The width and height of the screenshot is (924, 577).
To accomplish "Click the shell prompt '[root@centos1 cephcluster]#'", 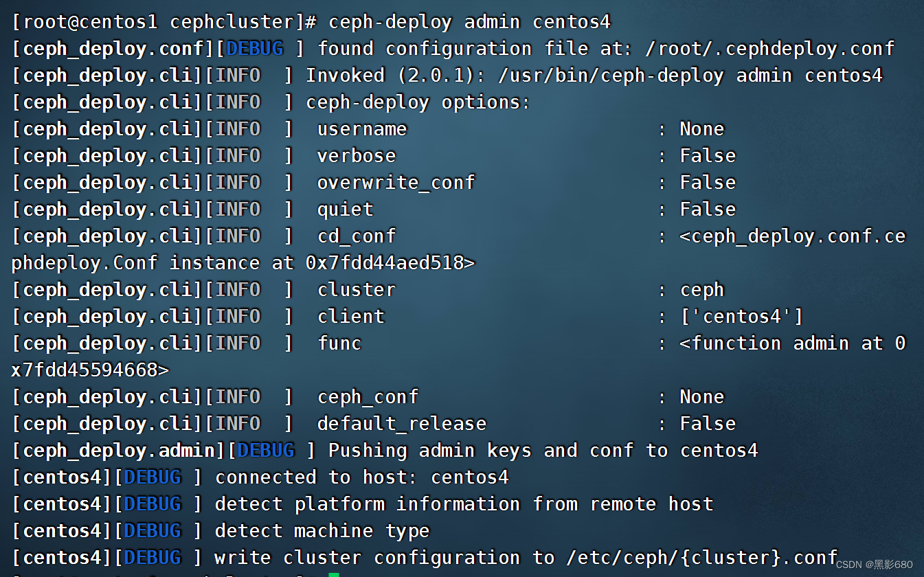I will (164, 21).
